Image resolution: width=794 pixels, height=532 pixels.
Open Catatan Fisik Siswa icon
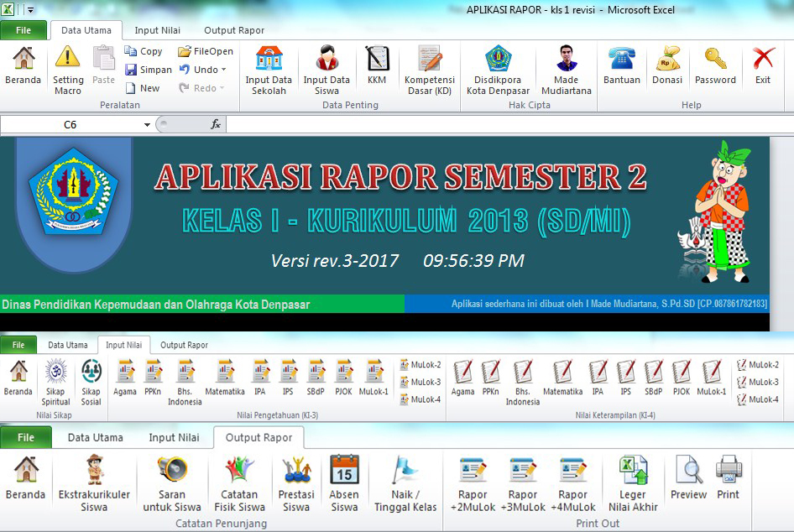click(239, 469)
